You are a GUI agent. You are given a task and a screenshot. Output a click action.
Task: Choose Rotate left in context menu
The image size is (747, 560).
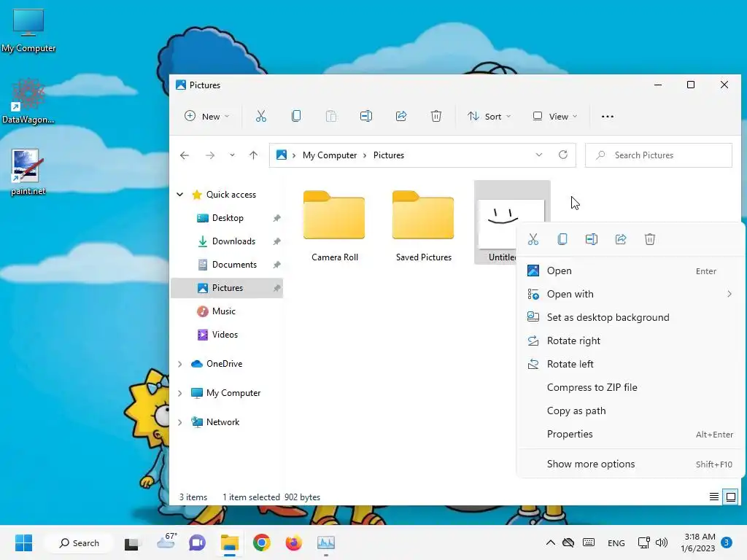[x=630, y=364]
